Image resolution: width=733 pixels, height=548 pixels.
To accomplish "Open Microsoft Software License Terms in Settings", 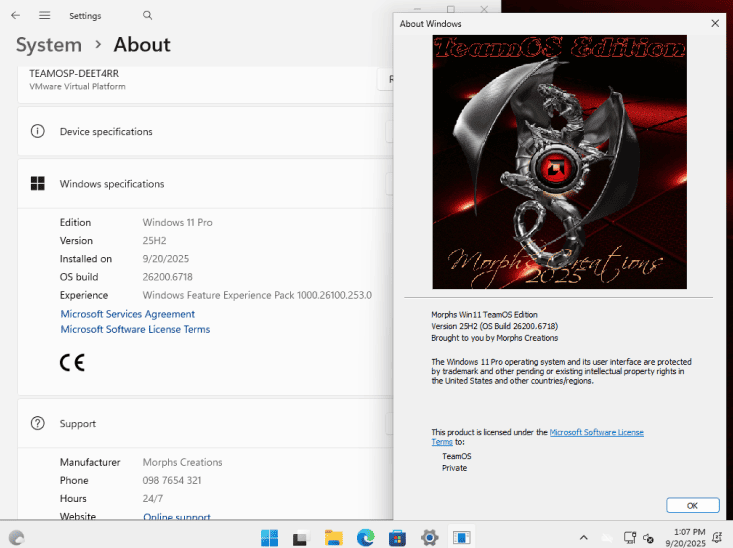I will (x=135, y=329).
